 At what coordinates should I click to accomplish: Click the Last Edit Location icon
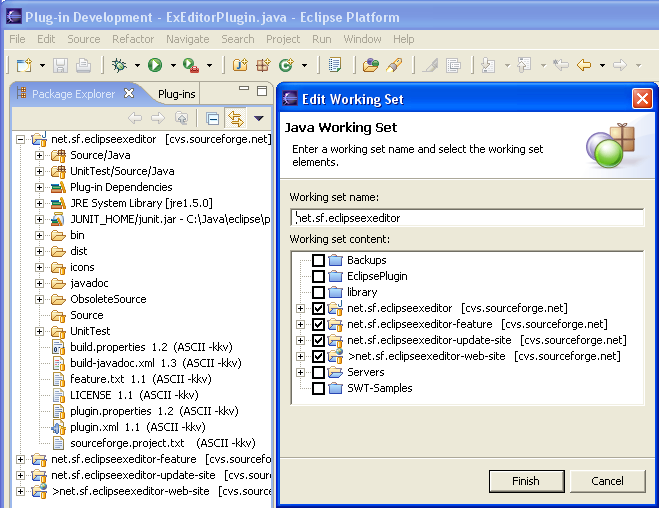[x=561, y=65]
